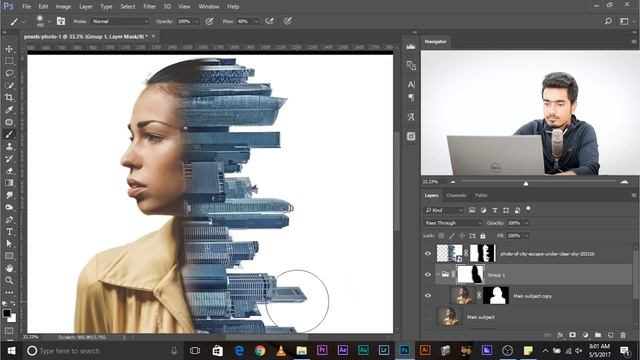Screen dimensions: 640x360
Task: Select the Quick Selection tool
Action: [x=9, y=85]
